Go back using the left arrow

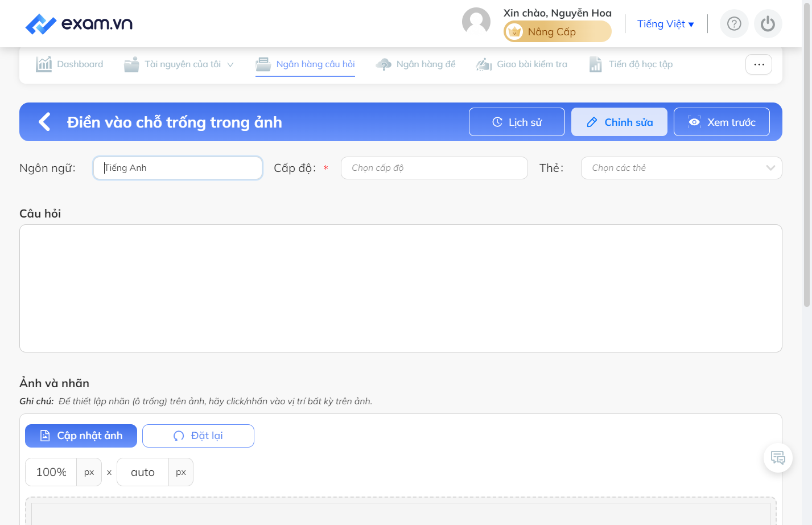tap(44, 122)
